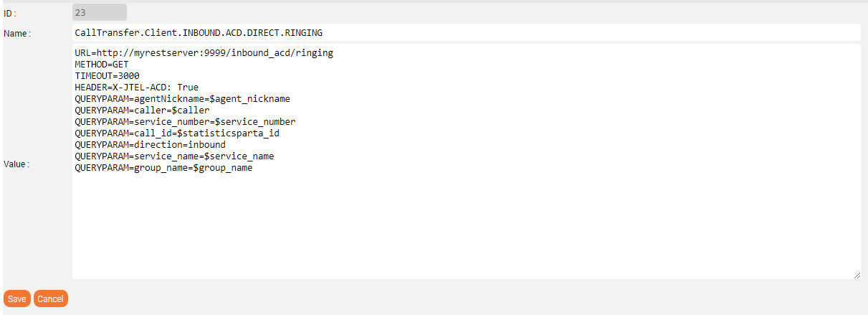Place cursor in the URL line

204,53
